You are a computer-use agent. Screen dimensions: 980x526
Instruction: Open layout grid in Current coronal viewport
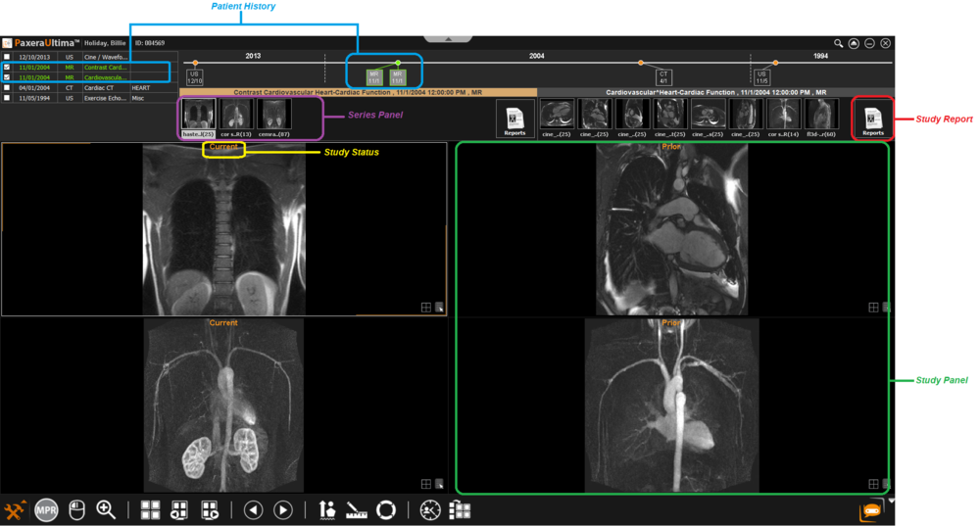click(x=425, y=307)
